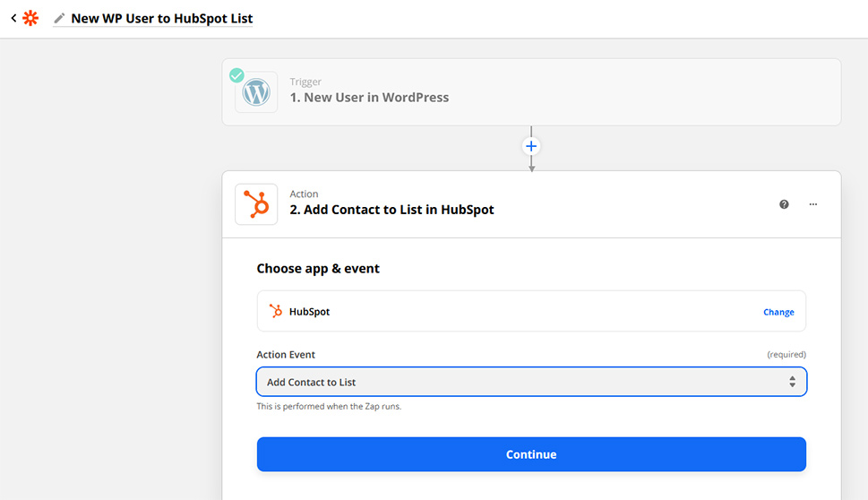Click the green checkmark on trigger step
The height and width of the screenshot is (500, 868).
[x=236, y=75]
